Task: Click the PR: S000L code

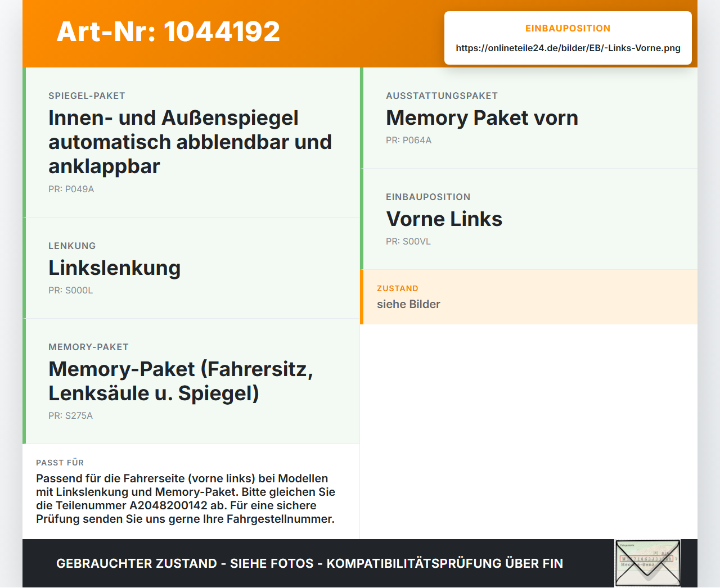Action: coord(71,291)
